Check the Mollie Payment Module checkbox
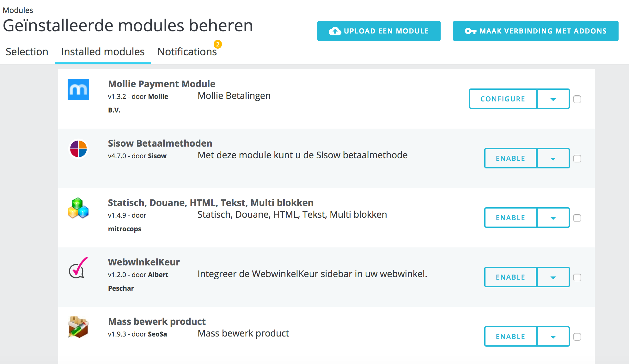Image resolution: width=629 pixels, height=364 pixels. (577, 99)
